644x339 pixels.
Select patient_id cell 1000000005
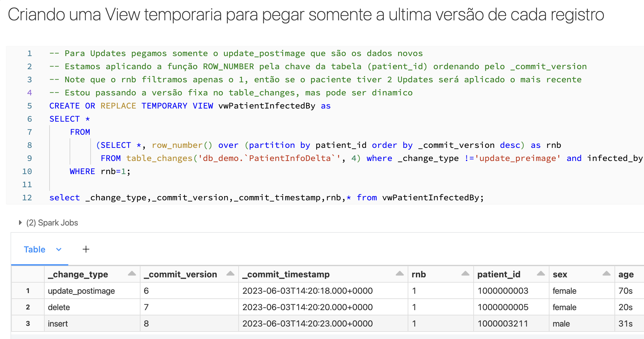[x=511, y=307]
